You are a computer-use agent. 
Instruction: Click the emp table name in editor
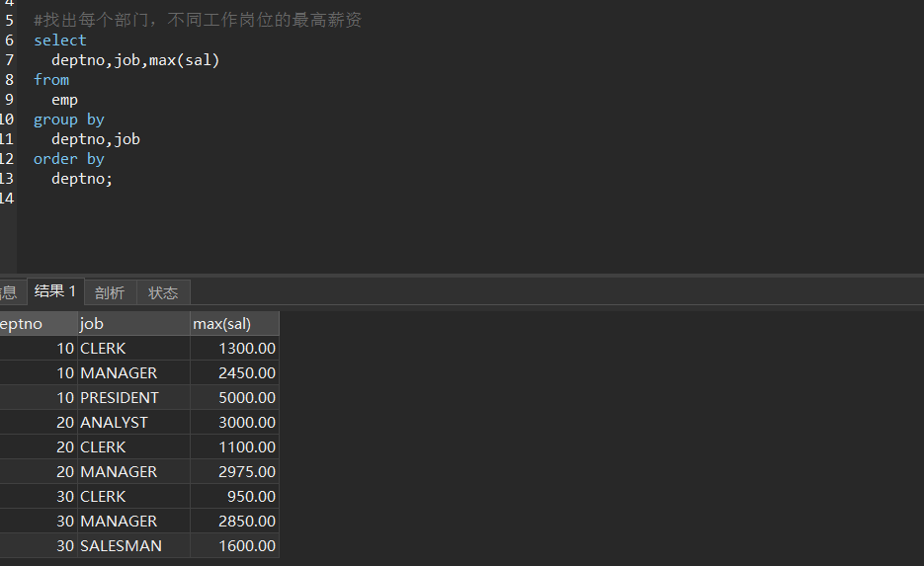click(x=65, y=101)
